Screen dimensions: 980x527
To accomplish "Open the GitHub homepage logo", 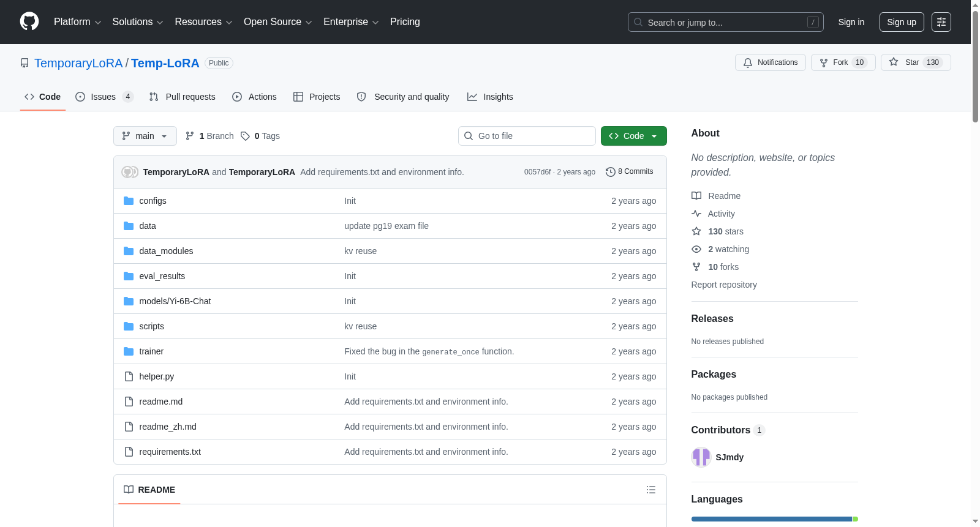I will [x=29, y=21].
